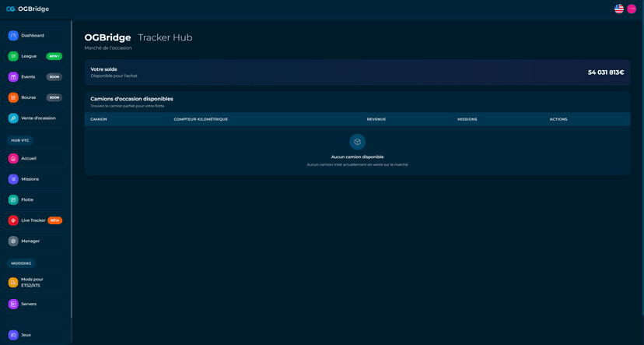Click the Accueil home icon
Image resolution: width=644 pixels, height=345 pixels.
point(13,158)
